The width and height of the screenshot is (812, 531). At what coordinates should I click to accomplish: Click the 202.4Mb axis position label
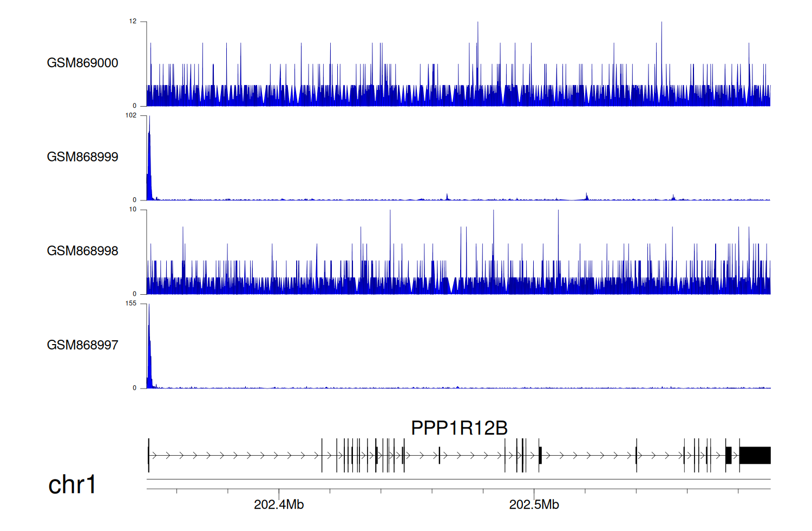click(279, 504)
